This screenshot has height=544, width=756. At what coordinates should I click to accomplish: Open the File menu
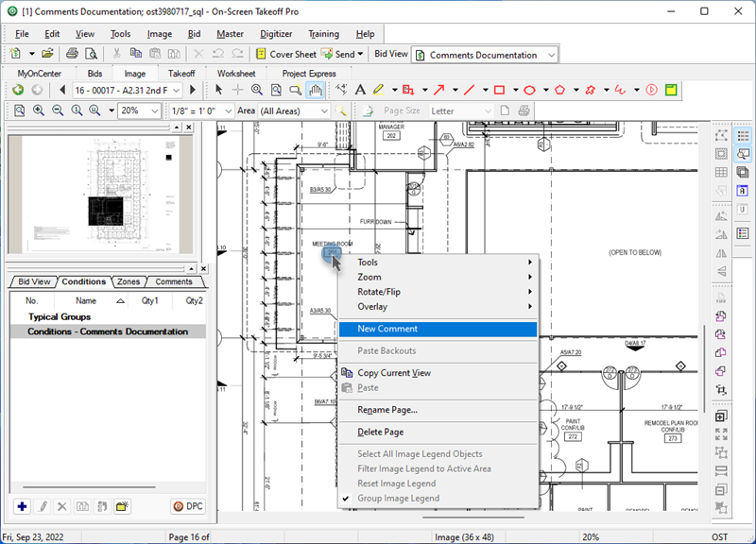pos(22,34)
